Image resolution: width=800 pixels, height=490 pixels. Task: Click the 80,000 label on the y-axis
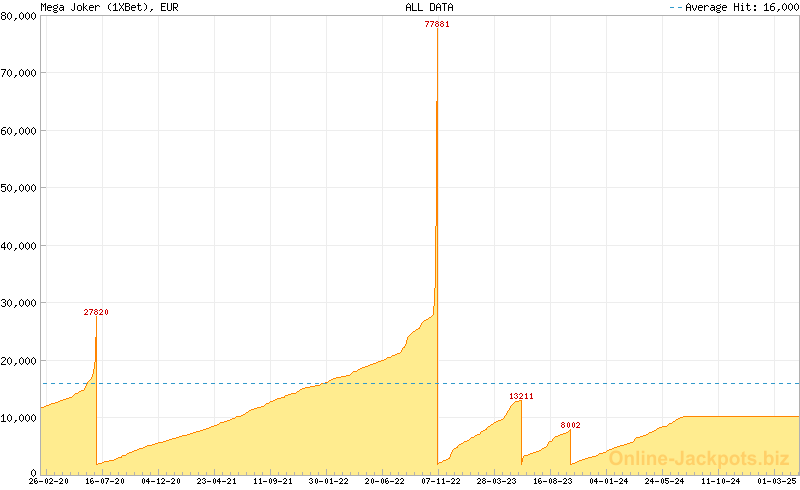pyautogui.click(x=19, y=15)
